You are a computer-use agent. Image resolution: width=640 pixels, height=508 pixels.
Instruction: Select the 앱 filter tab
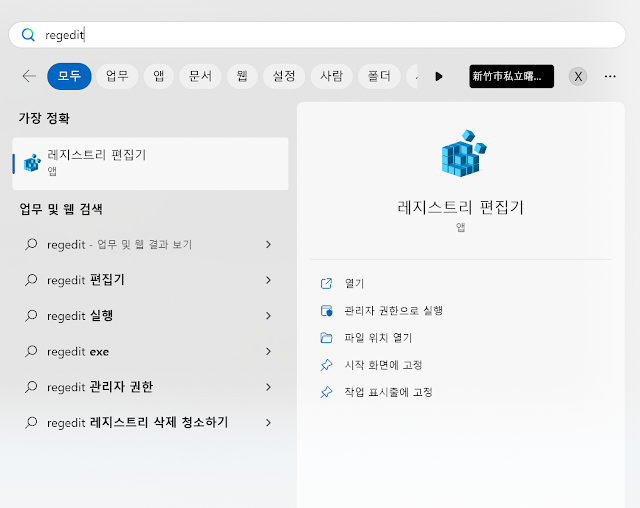coord(159,76)
